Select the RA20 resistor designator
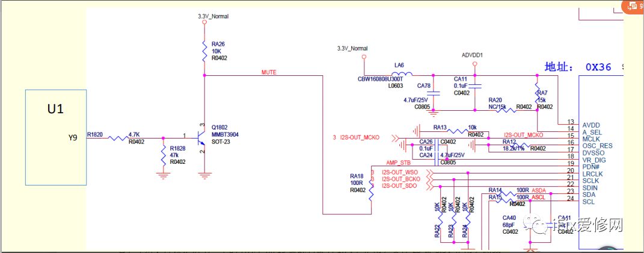Screen dimensions: 644x253 pyautogui.click(x=495, y=100)
